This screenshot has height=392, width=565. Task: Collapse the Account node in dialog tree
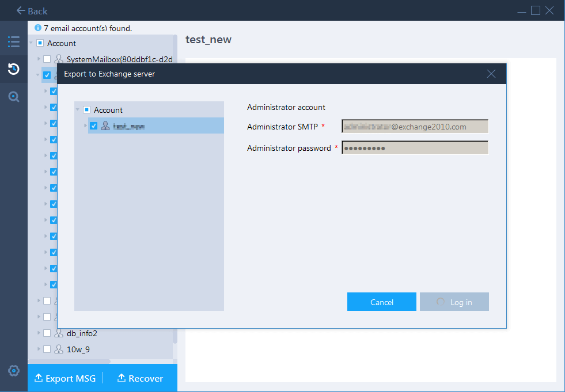pyautogui.click(x=78, y=110)
